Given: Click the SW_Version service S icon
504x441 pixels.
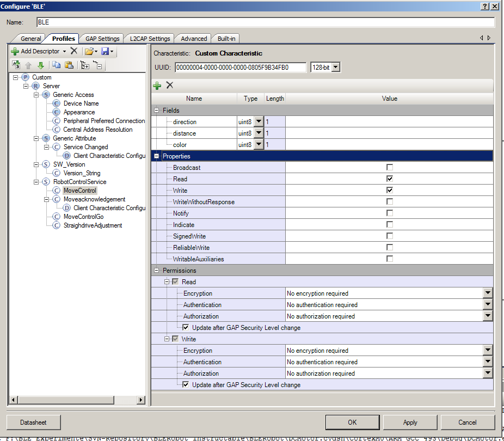Looking at the screenshot, I should tap(46, 164).
